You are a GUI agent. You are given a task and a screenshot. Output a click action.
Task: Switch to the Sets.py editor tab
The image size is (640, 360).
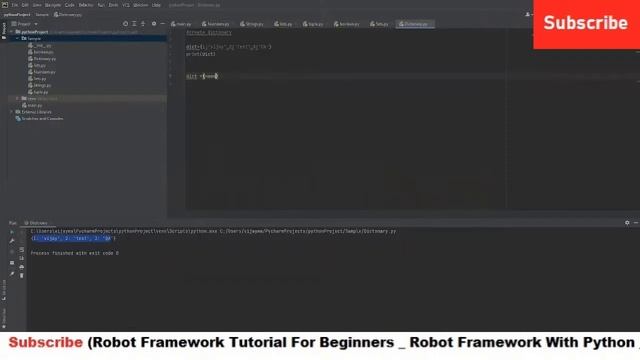[x=379, y=24]
